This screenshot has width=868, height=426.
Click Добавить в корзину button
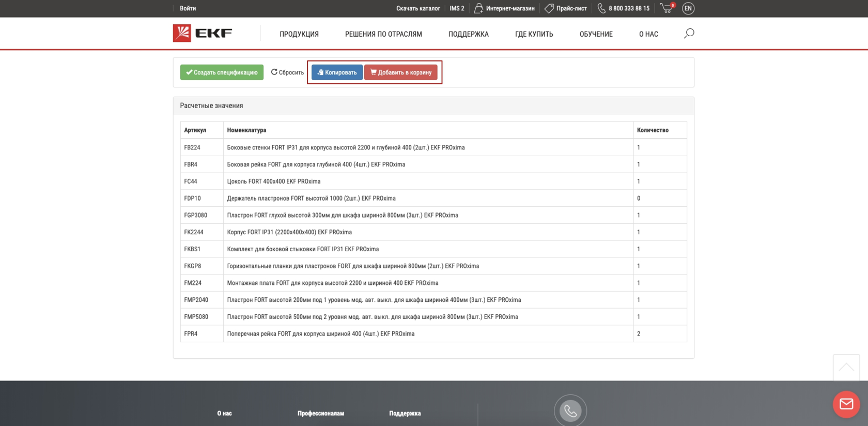click(x=401, y=72)
